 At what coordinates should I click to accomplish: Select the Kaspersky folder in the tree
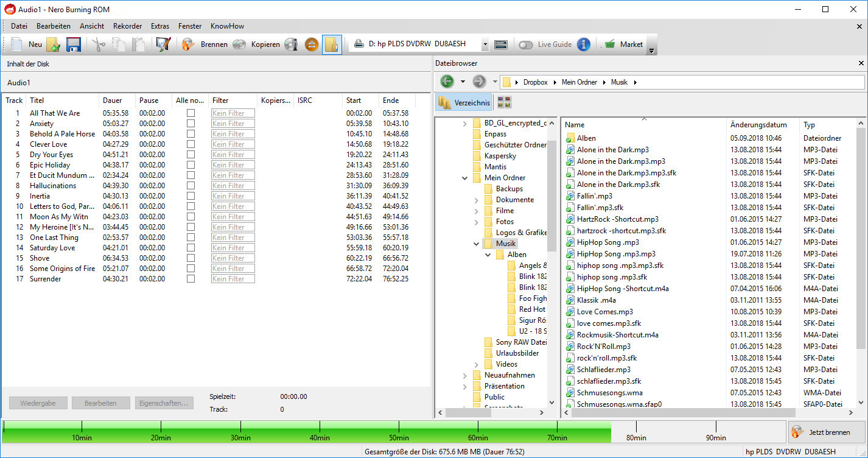500,156
